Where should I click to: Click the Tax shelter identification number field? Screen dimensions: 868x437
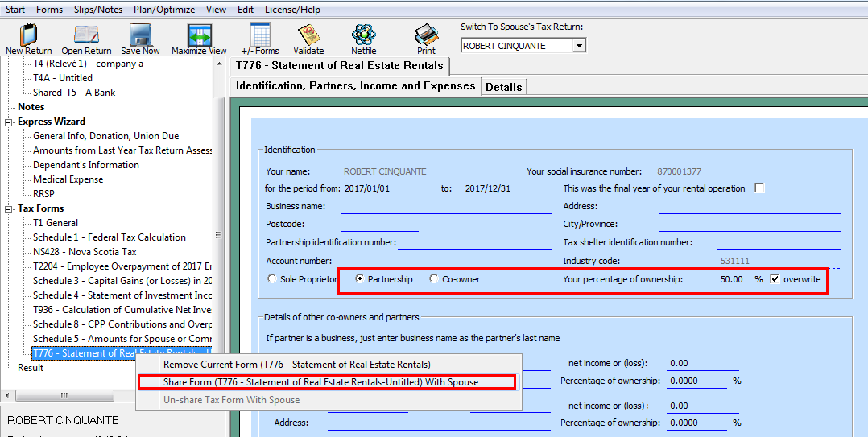pos(779,243)
